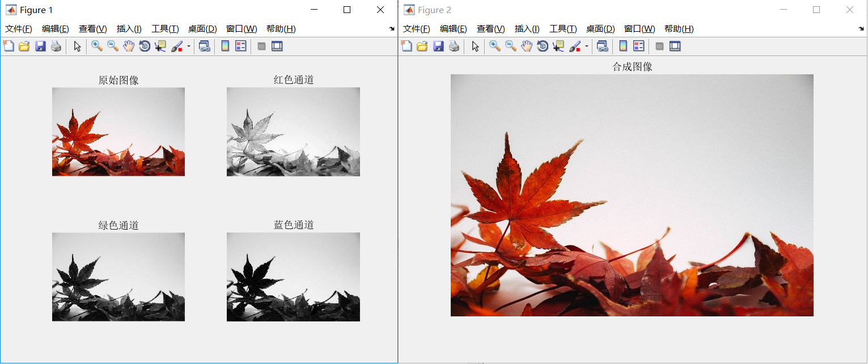Show plot tools and dock Figure 2
Viewport: 868px width, 364px height.
click(x=675, y=46)
